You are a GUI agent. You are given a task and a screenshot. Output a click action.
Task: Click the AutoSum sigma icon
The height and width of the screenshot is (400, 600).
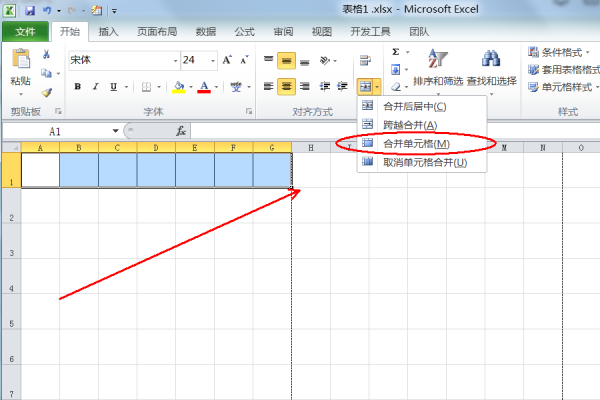tap(396, 52)
